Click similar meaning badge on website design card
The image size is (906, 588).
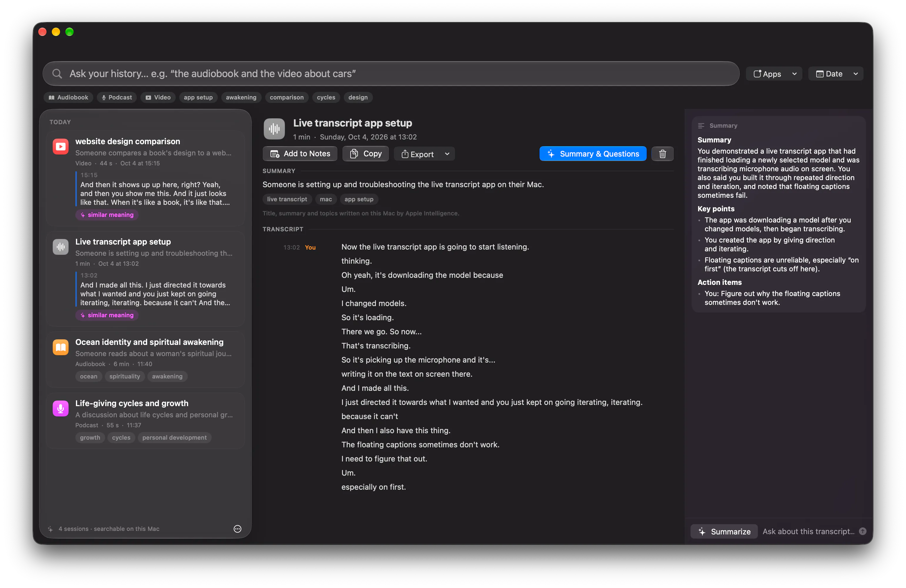107,215
